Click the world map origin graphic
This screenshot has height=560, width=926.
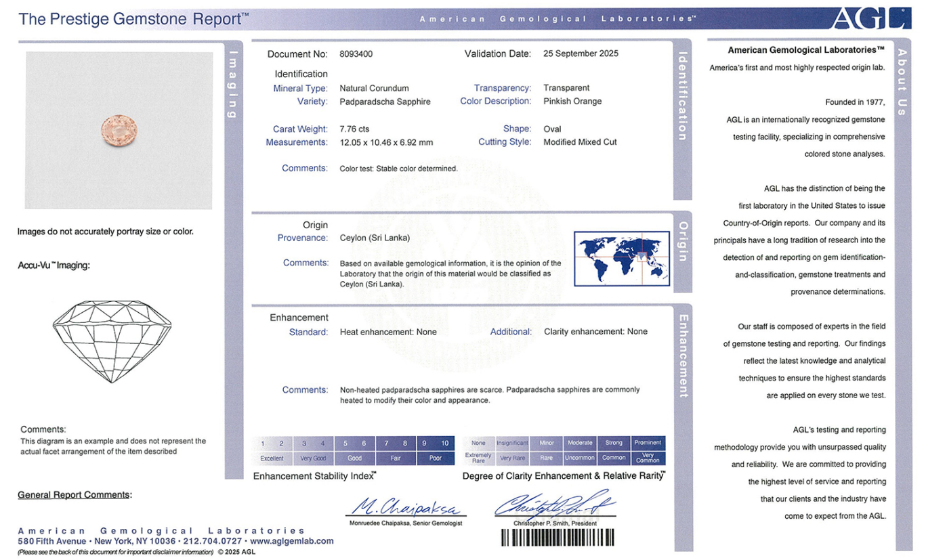tap(622, 258)
